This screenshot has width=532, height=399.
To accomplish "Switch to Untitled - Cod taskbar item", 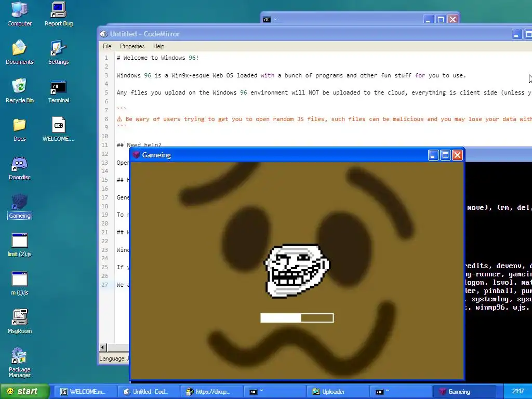I will point(149,392).
